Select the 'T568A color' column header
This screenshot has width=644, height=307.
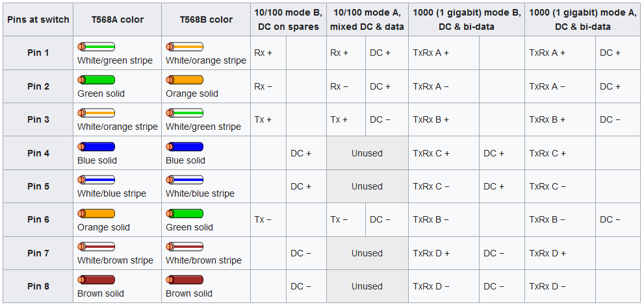pyautogui.click(x=117, y=19)
